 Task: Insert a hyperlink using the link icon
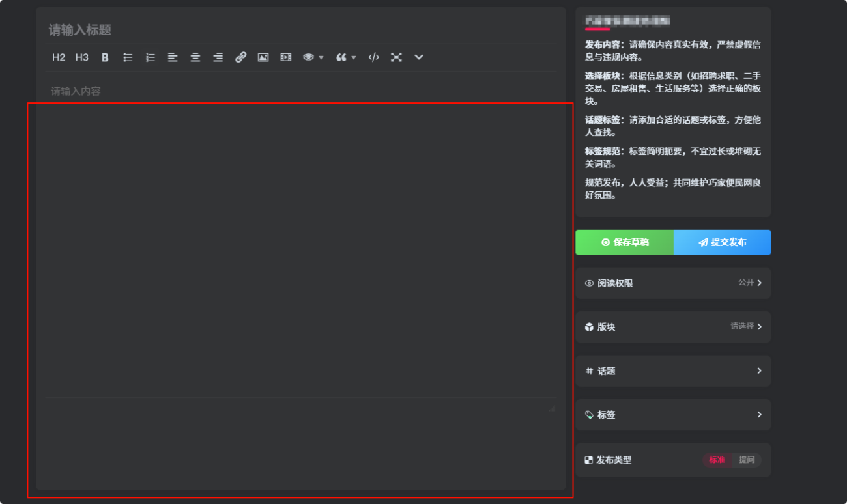pyautogui.click(x=240, y=57)
